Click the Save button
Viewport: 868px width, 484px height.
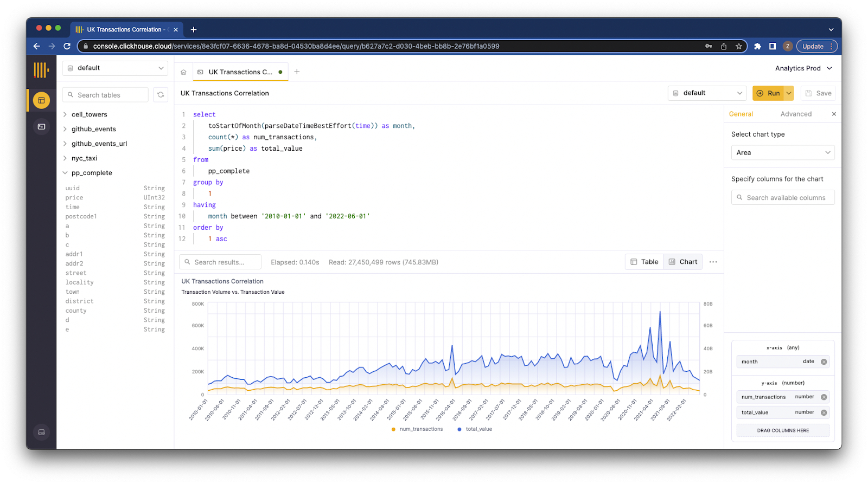click(x=818, y=93)
